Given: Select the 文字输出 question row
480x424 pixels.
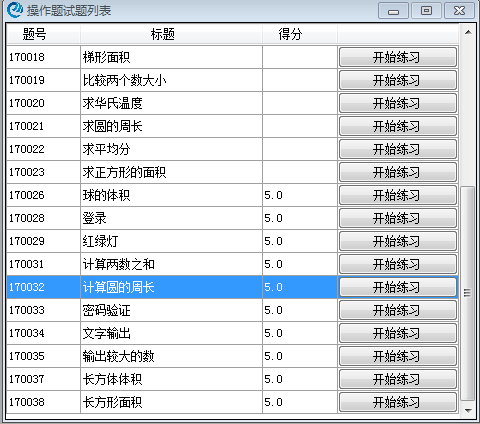Looking at the screenshot, I should point(232,333).
